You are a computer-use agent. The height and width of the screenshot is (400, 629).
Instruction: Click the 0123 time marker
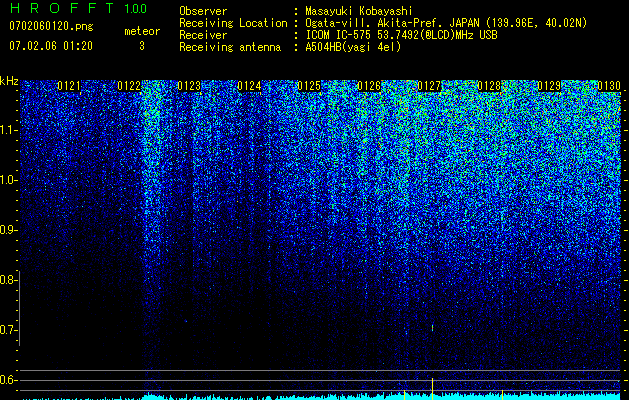(x=189, y=86)
